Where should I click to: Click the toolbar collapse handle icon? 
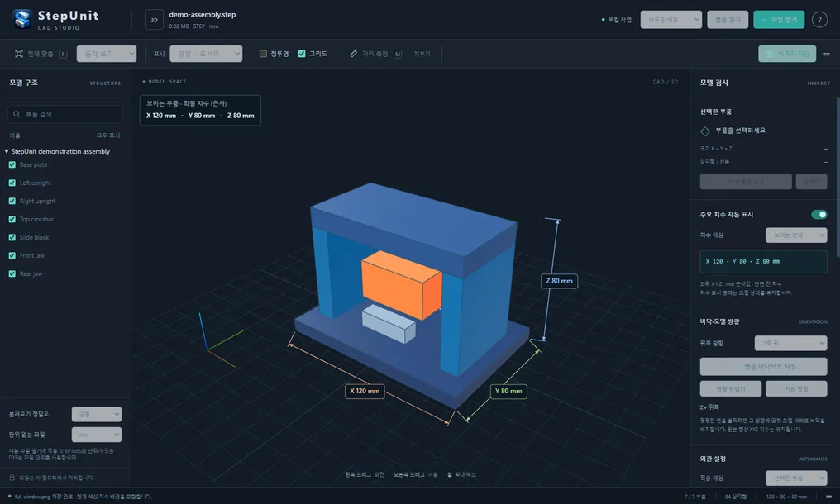827,54
